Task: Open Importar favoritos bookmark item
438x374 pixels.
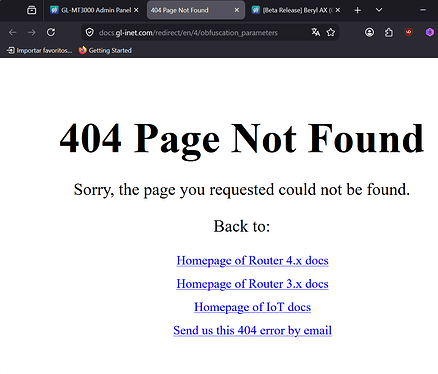Action: pyautogui.click(x=39, y=50)
